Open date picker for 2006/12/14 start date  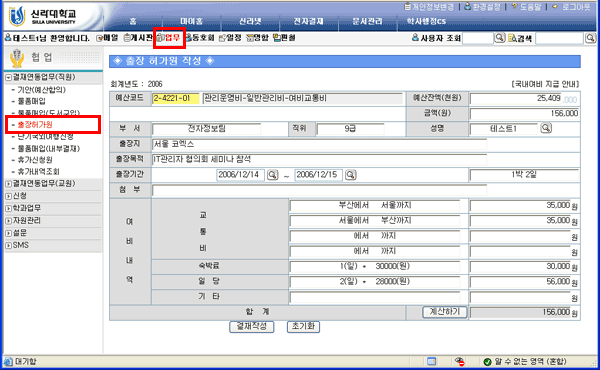click(272, 175)
